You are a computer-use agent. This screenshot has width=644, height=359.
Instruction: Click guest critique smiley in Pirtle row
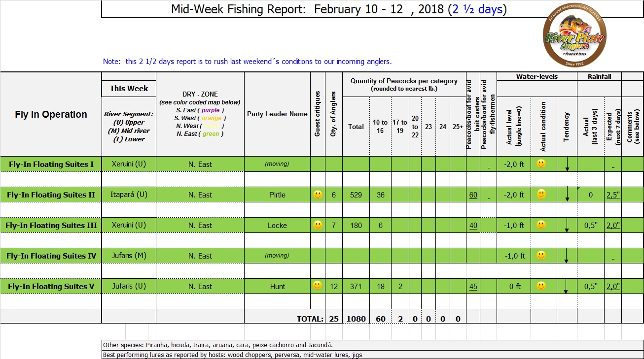(x=318, y=195)
